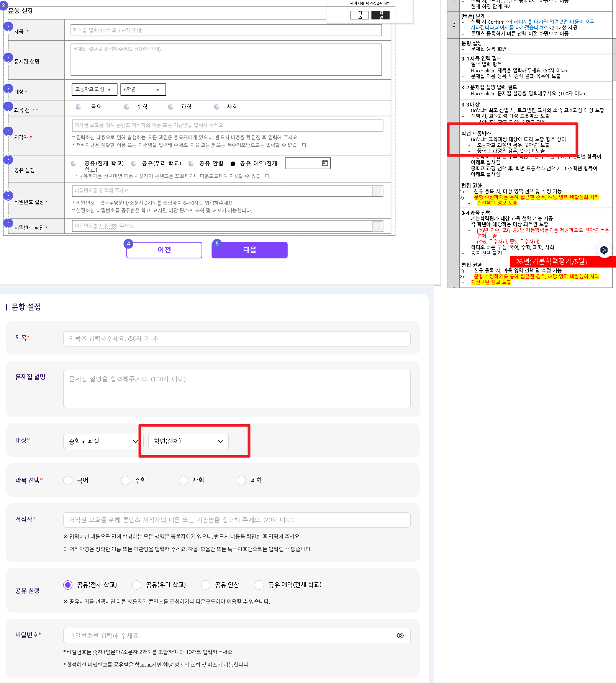The width and height of the screenshot is (616, 683).
Task: Select 공유 안함 radio in lower form
Action: click(x=206, y=585)
